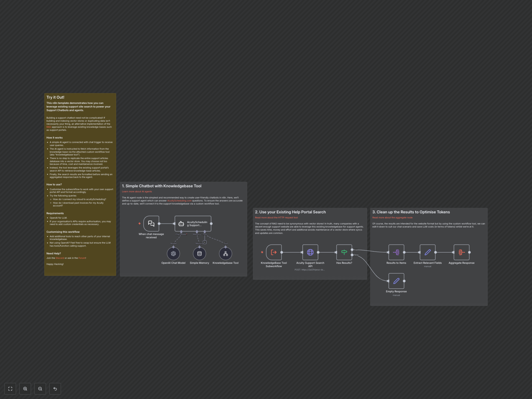Zoom out of the workflow canvas
The width and height of the screenshot is (532, 399).
[x=40, y=389]
